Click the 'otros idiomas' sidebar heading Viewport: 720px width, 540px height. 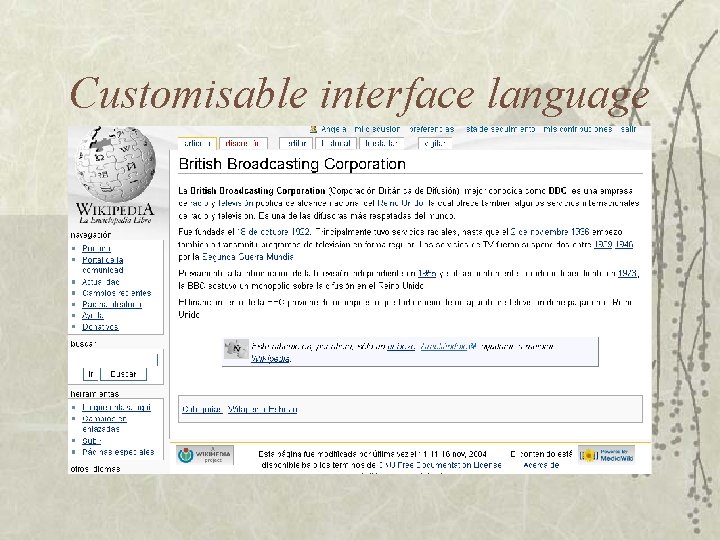tap(96, 469)
